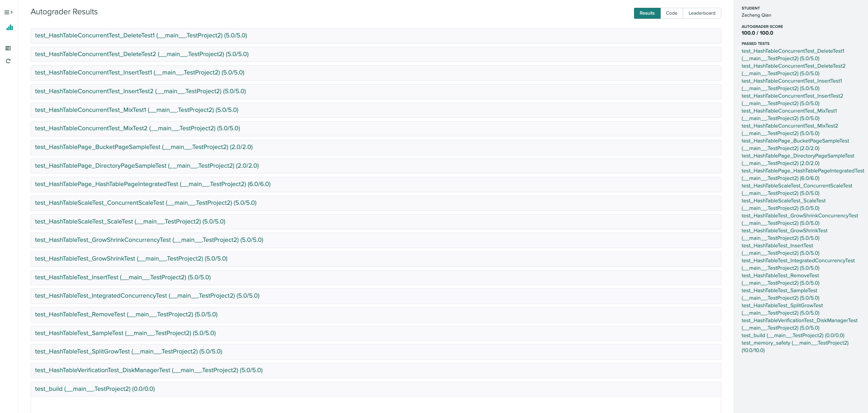Image resolution: width=868 pixels, height=413 pixels.
Task: Expand test_HashTablePage_HashTablePageIntegratedTest result row
Action: tap(153, 184)
